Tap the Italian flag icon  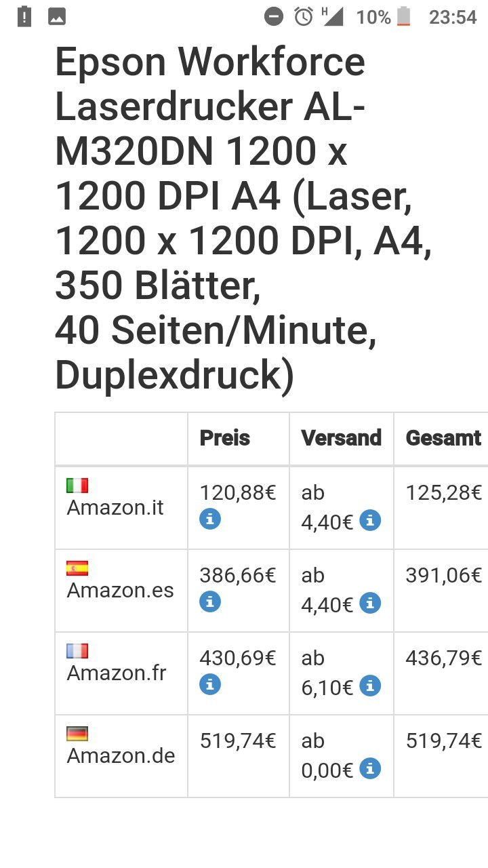(77, 486)
